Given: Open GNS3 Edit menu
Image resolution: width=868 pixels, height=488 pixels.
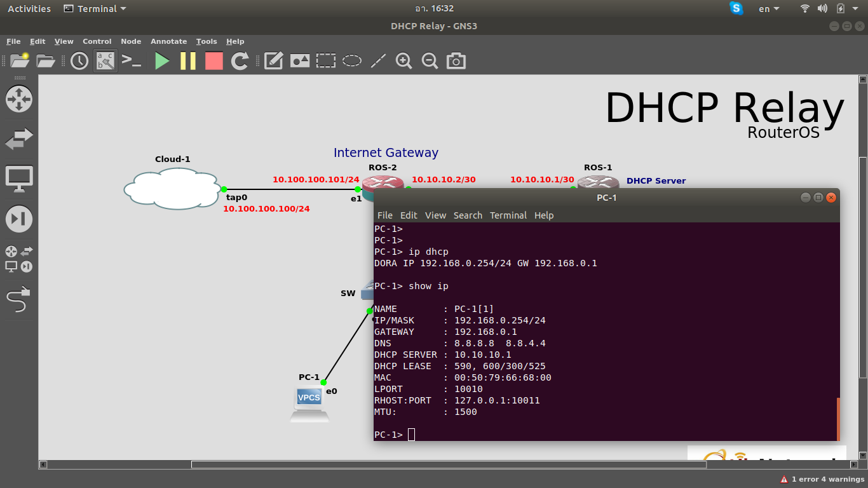Looking at the screenshot, I should [38, 41].
